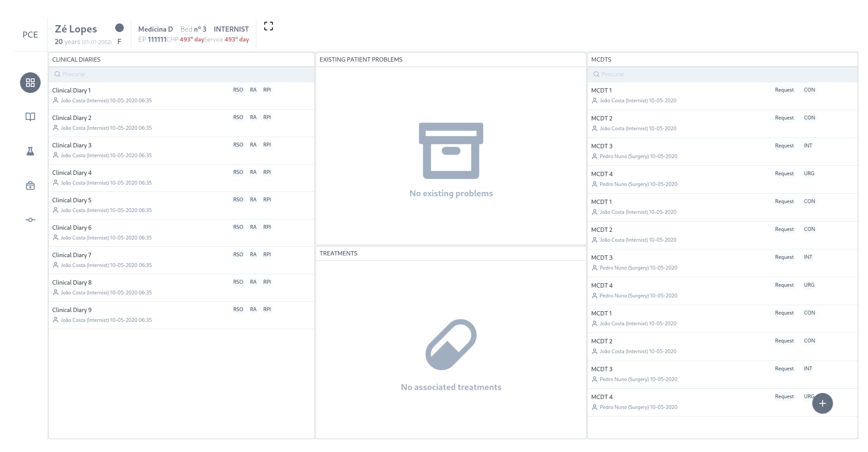
Task: Click RPI tag on Clinical Diary 5
Action: point(267,200)
